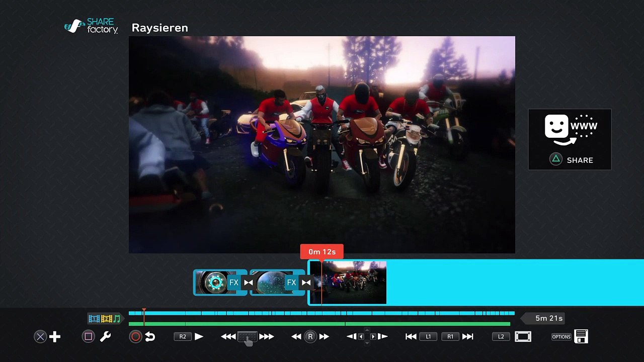Step back one frame
The width and height of the screenshot is (644, 362).
[351, 337]
